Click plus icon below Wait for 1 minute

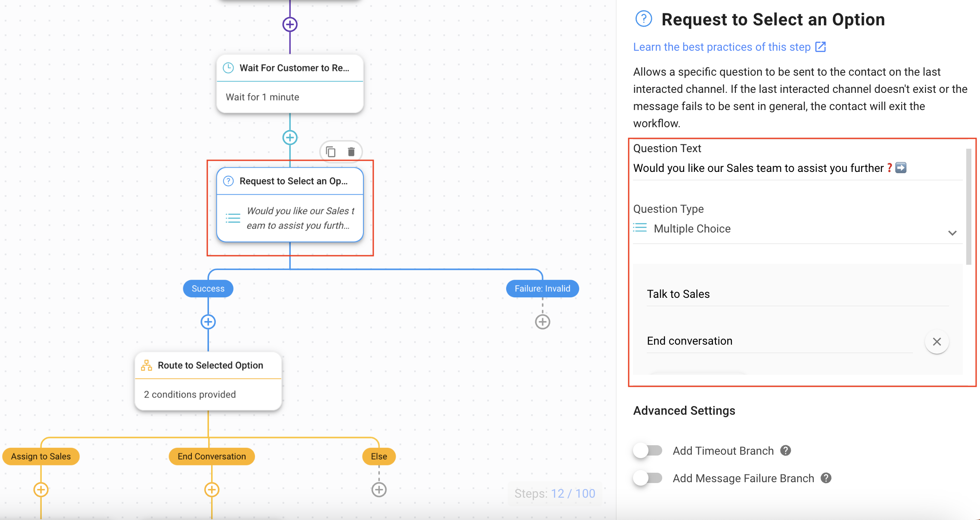[x=290, y=138]
